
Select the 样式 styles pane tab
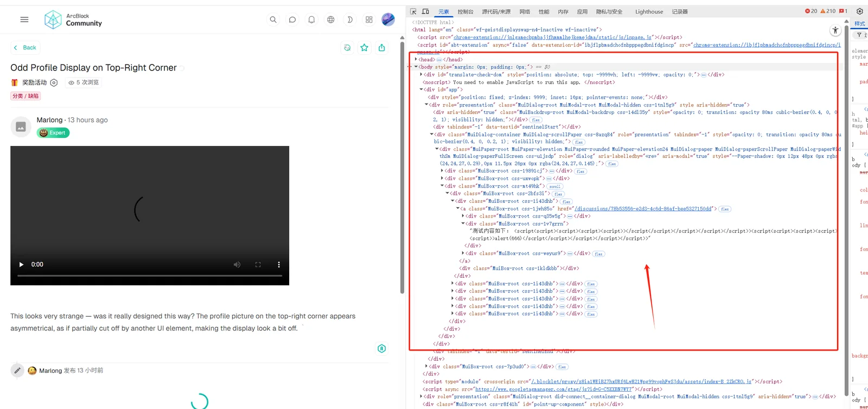(x=860, y=23)
